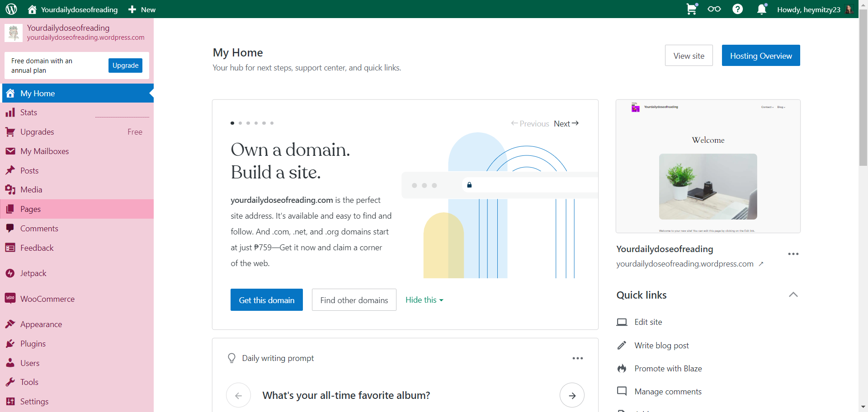Open WooCommerce menu item

(78, 299)
